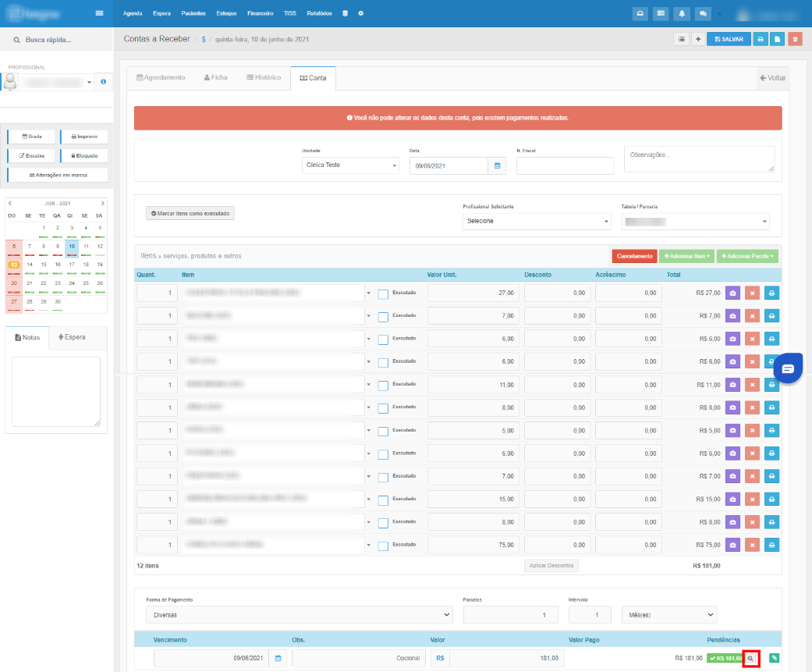Click the SALVAR button

[729, 39]
